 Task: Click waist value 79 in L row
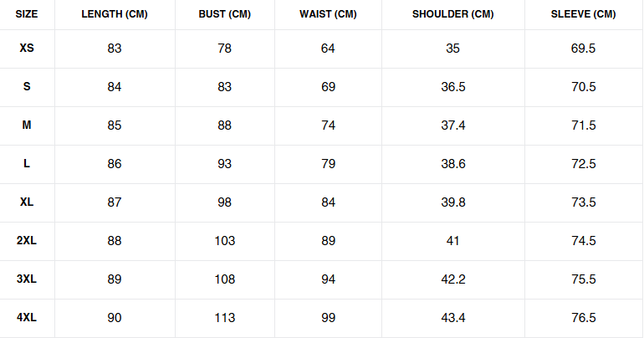click(x=328, y=164)
